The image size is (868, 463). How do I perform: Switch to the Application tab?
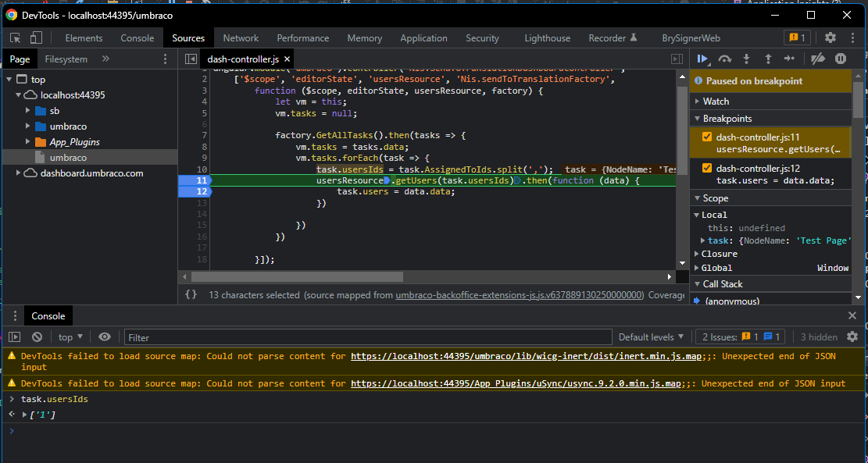[x=423, y=38]
